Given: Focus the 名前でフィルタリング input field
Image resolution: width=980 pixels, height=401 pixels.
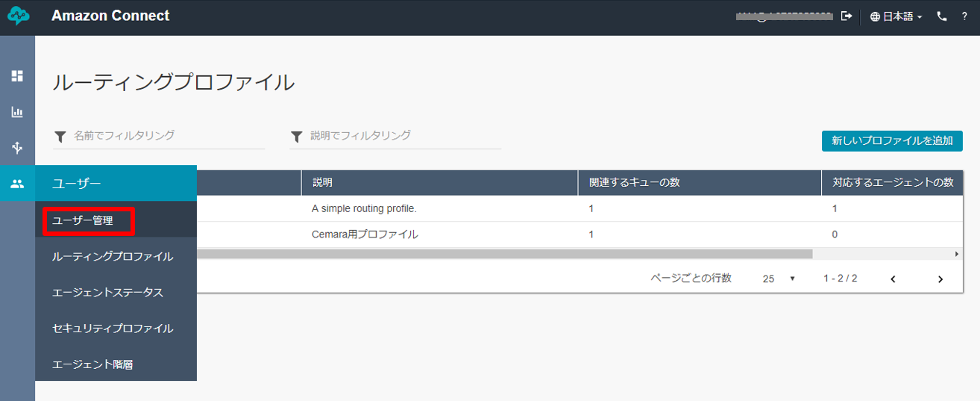Looking at the screenshot, I should pyautogui.click(x=168, y=135).
